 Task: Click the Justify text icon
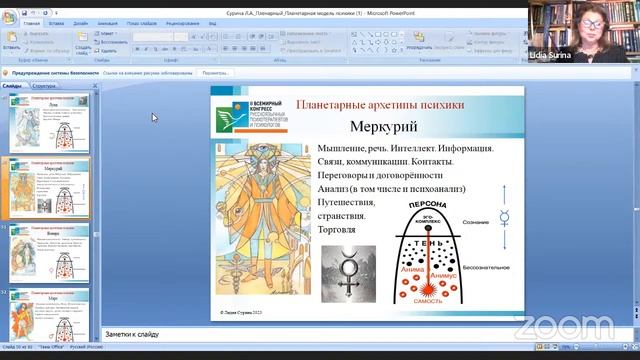[253, 49]
